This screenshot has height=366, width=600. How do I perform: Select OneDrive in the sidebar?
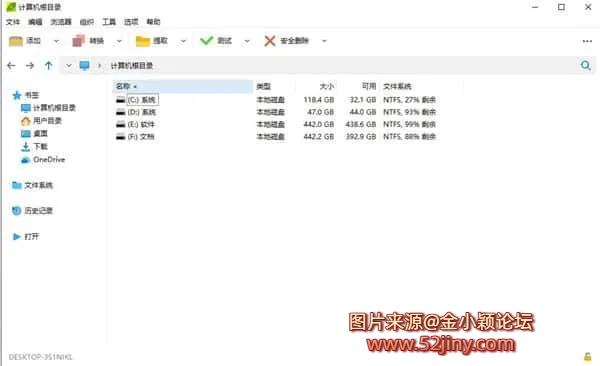coord(49,160)
